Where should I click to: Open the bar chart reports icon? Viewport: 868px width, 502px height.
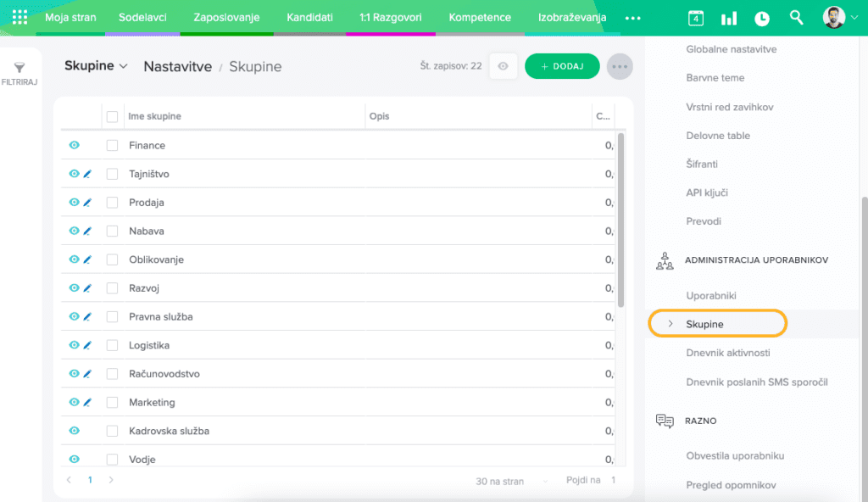pyautogui.click(x=728, y=18)
